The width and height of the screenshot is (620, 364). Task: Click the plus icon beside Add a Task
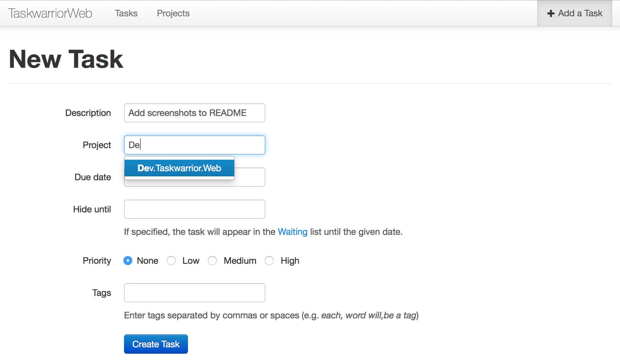[x=551, y=13]
